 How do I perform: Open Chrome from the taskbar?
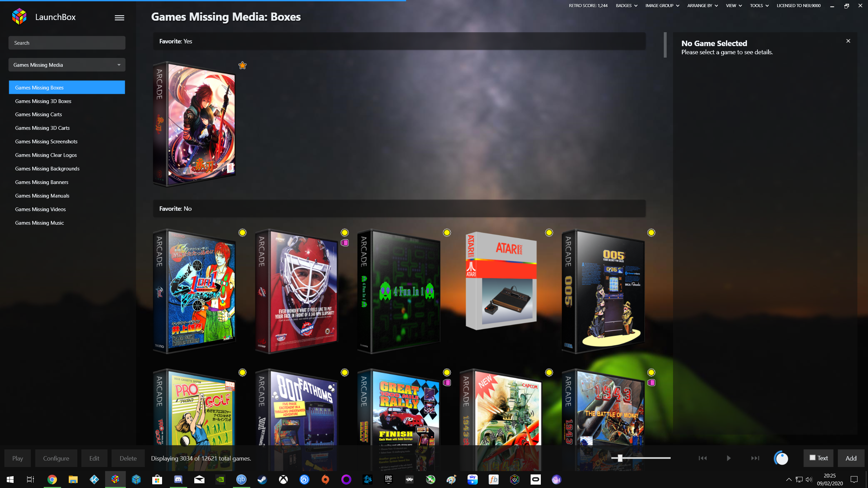(x=52, y=480)
